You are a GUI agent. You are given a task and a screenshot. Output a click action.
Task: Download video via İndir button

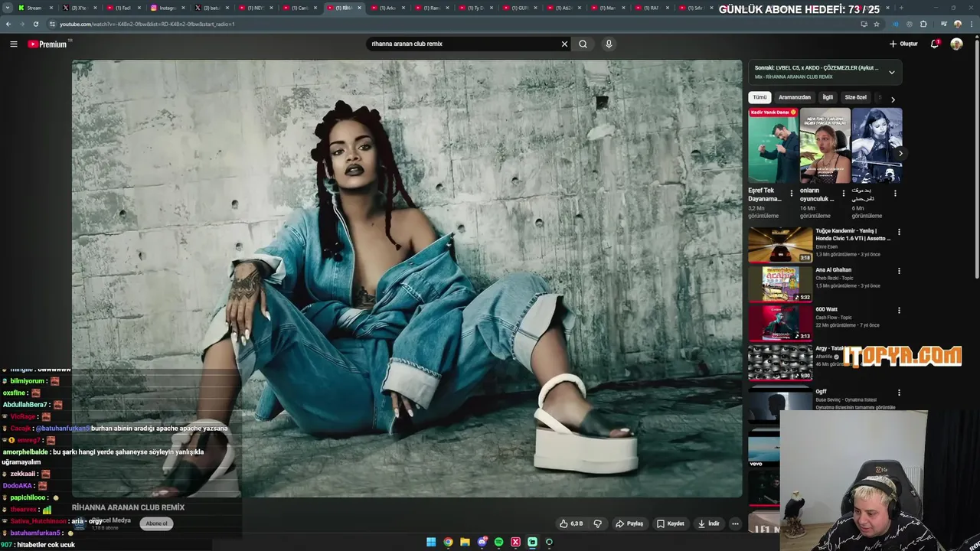tap(709, 523)
